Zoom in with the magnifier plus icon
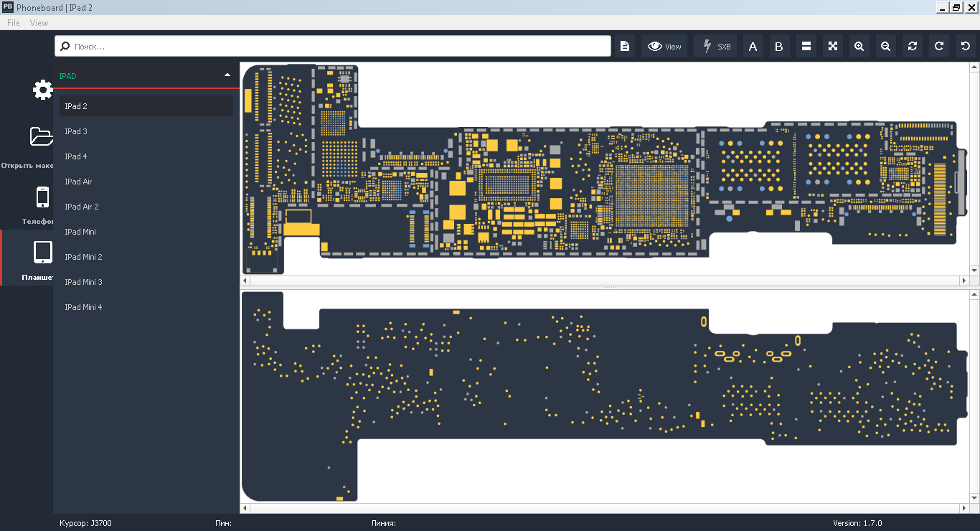Viewport: 980px width, 531px height. point(859,47)
